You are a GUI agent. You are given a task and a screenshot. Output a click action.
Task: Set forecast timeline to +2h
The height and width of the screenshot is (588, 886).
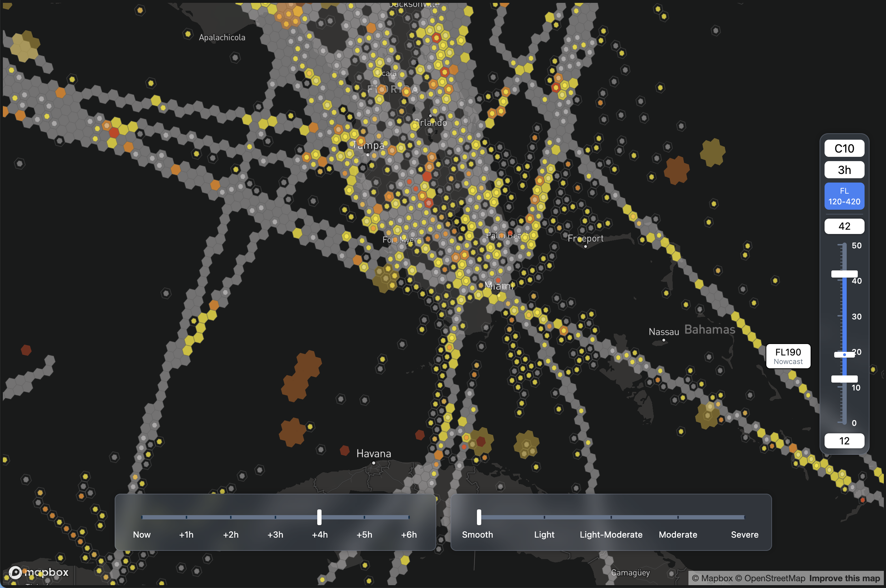click(230, 534)
